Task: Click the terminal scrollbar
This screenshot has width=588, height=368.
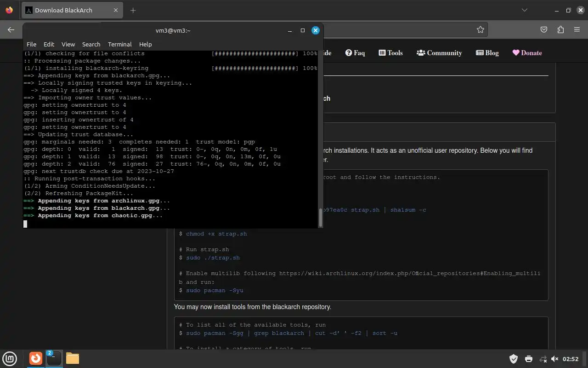Action: (x=321, y=217)
